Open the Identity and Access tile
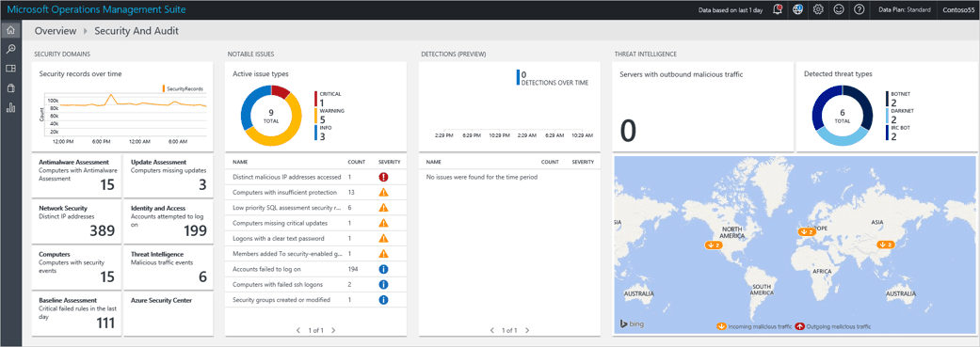This screenshot has width=980, height=347. click(169, 221)
